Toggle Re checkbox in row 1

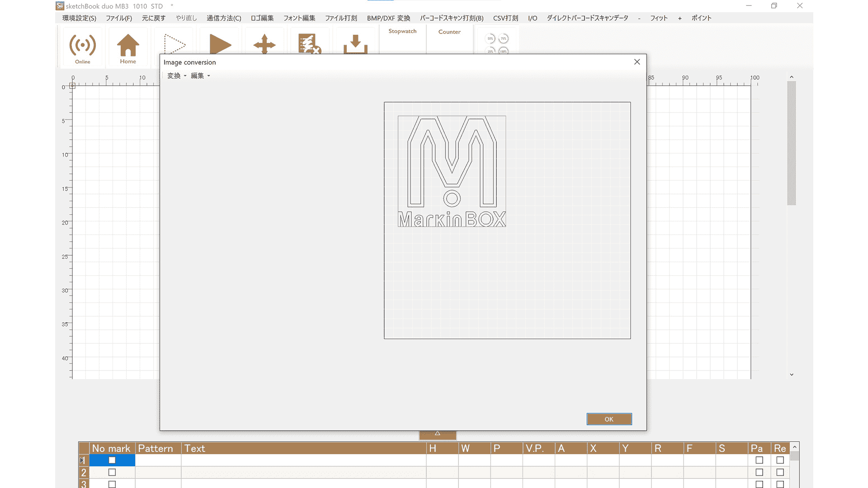pos(780,460)
